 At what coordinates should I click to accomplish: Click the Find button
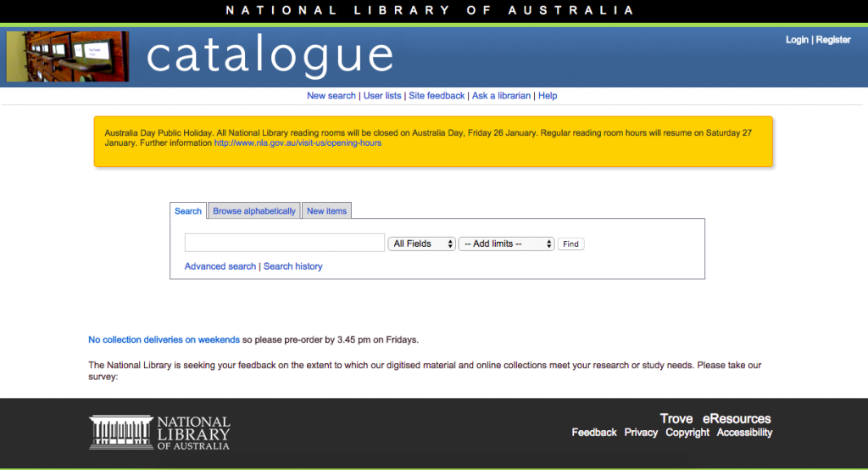click(x=570, y=243)
